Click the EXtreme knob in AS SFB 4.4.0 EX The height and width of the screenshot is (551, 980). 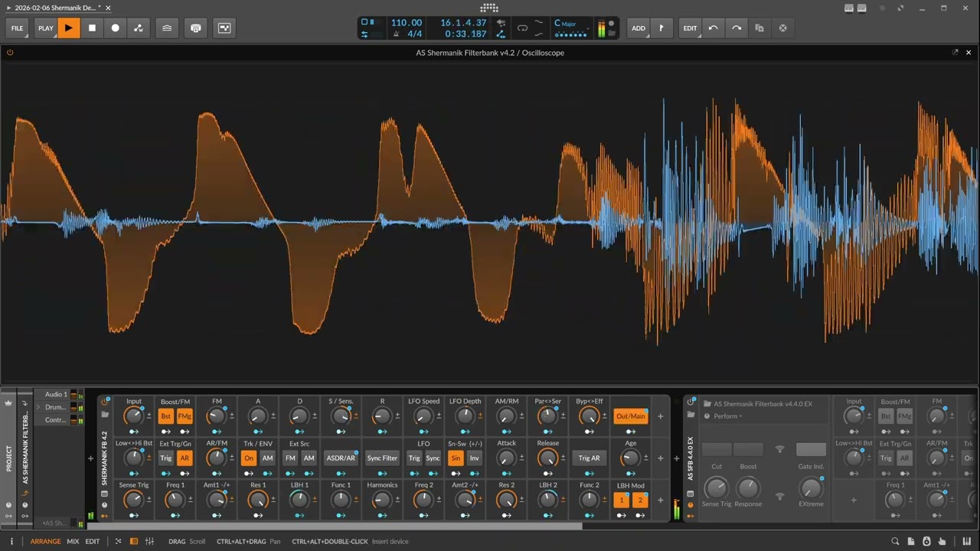(811, 488)
